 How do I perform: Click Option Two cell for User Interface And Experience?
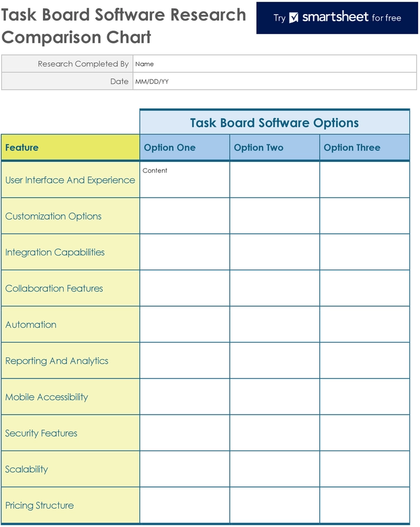click(x=275, y=180)
